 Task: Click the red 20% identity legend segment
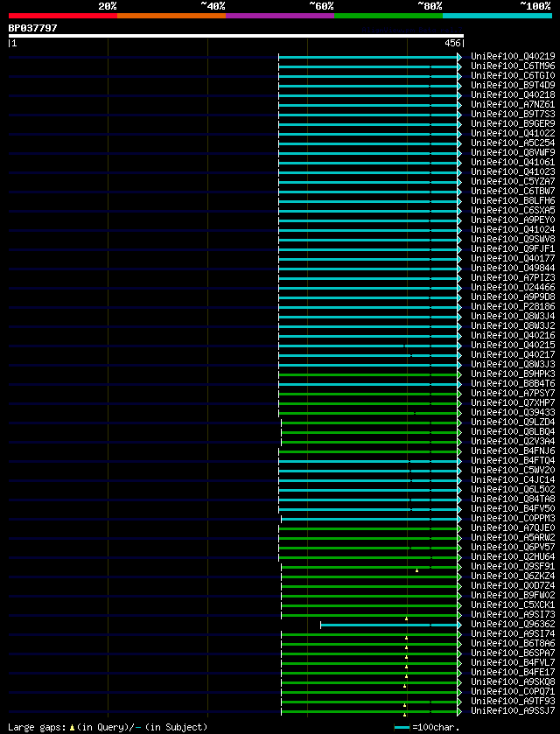pyautogui.click(x=63, y=16)
